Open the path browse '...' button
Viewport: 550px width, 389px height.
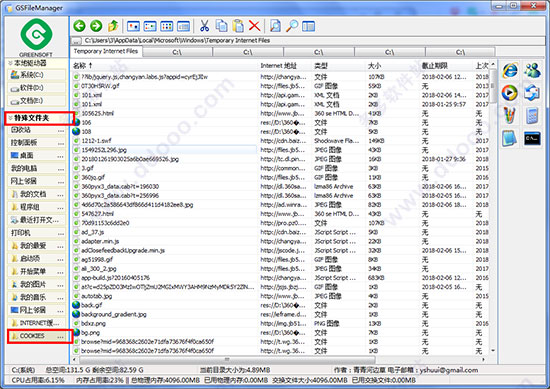[x=76, y=41]
